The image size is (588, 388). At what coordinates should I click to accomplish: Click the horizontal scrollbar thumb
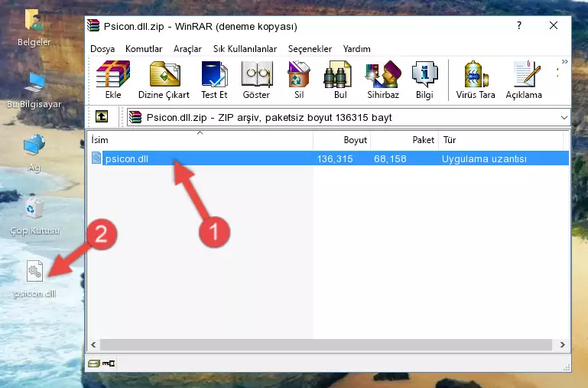[326, 344]
